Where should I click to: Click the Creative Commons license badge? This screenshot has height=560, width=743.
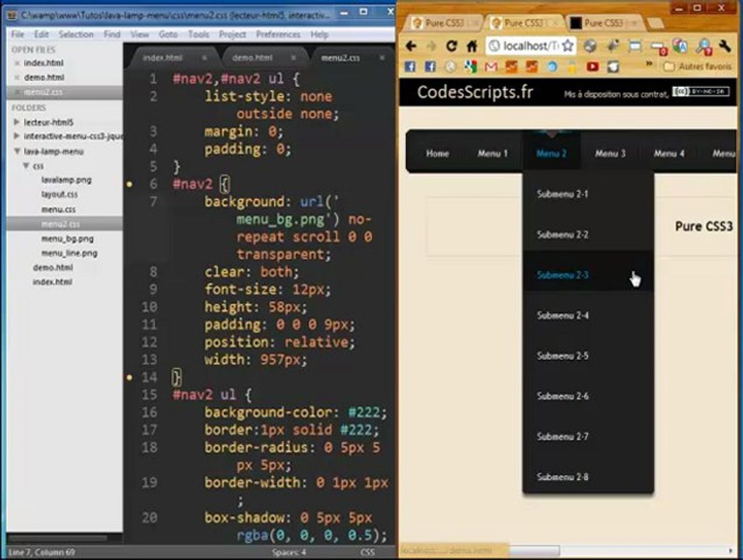point(700,92)
